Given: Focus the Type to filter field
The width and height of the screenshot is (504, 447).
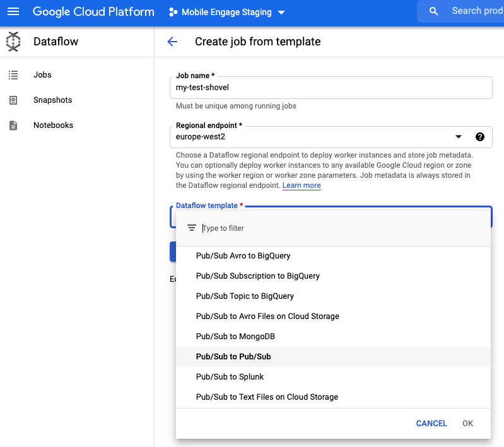Looking at the screenshot, I should pos(341,228).
